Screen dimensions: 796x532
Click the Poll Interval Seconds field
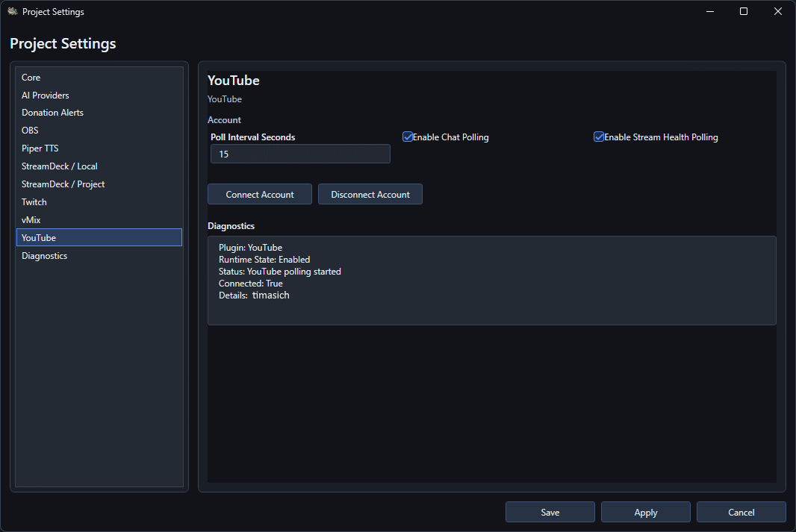(300, 154)
